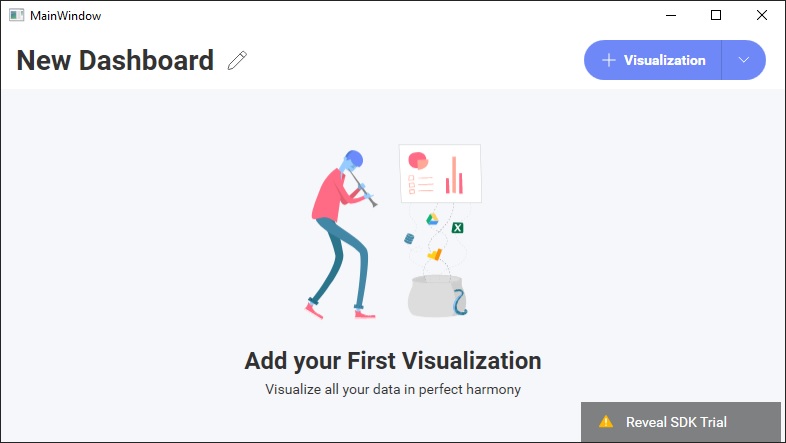Click the Google Drive icon in illustration
This screenshot has height=443, width=786.
435,220
